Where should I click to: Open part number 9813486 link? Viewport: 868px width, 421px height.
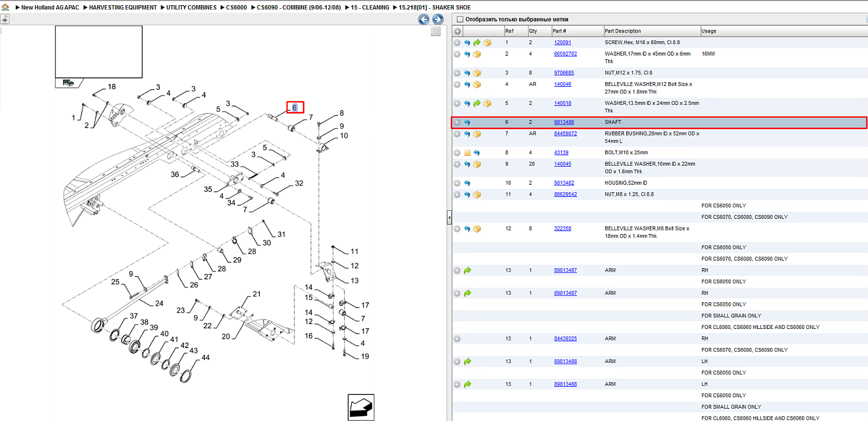pyautogui.click(x=564, y=123)
